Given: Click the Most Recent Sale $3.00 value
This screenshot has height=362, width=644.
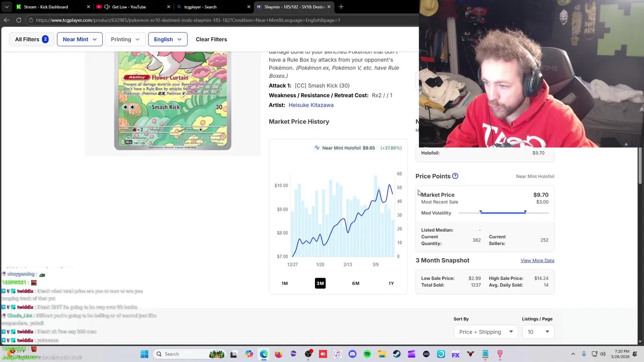Looking at the screenshot, I should coord(542,202).
